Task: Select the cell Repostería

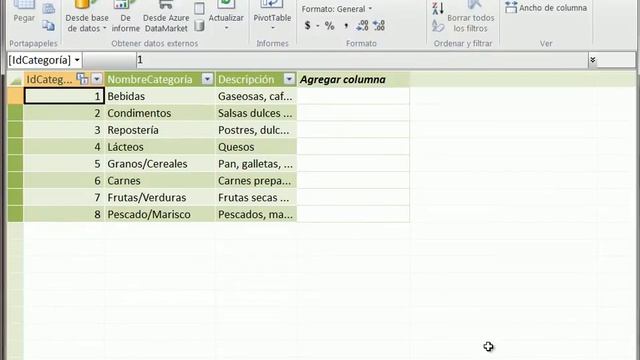Action: point(160,130)
